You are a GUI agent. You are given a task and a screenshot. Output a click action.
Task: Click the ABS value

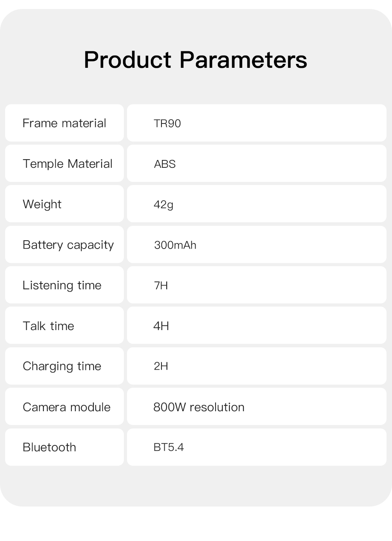pos(165,164)
